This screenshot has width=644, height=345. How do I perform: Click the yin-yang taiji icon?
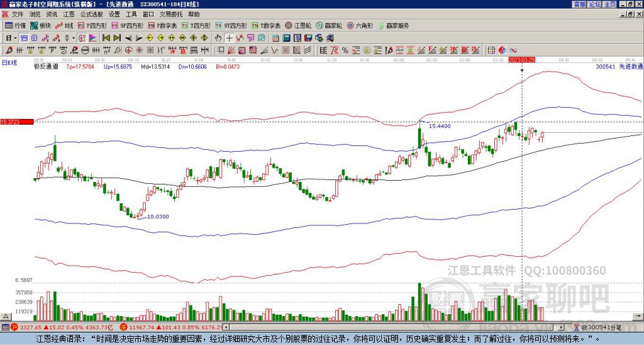[502, 50]
